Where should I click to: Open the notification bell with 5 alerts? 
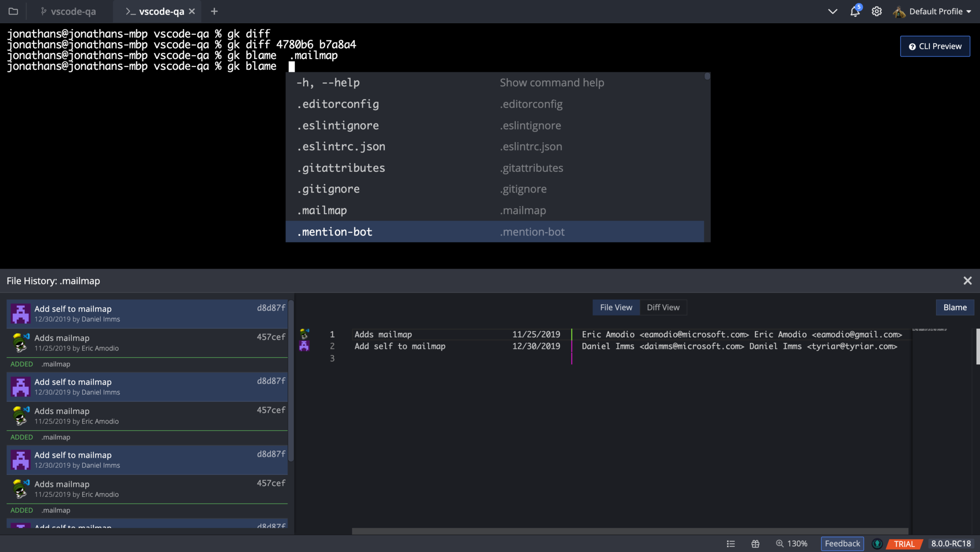pos(855,11)
